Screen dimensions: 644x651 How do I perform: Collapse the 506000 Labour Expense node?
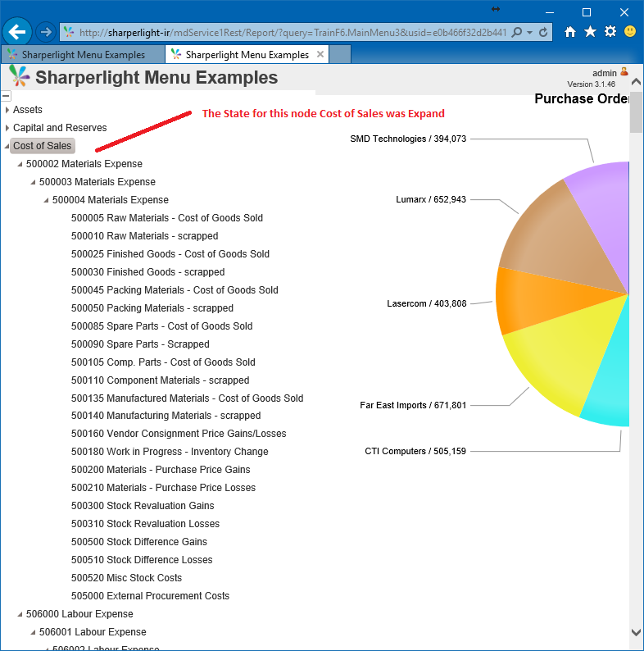point(20,614)
